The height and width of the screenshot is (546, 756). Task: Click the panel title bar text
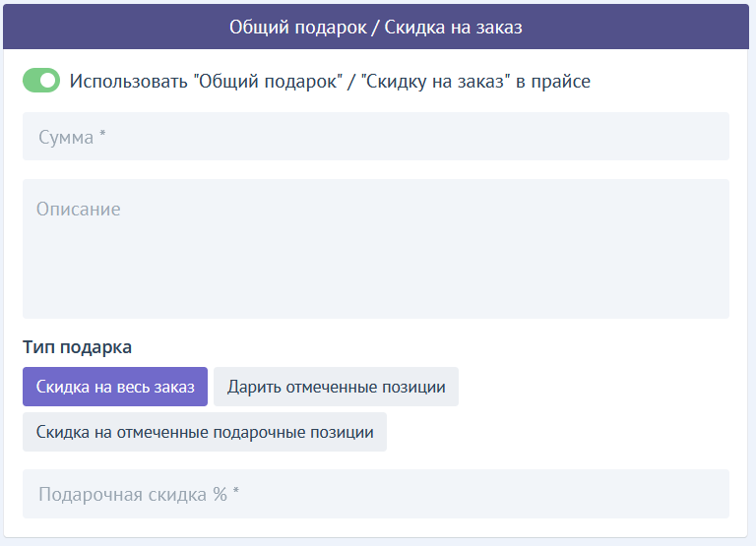(x=375, y=28)
